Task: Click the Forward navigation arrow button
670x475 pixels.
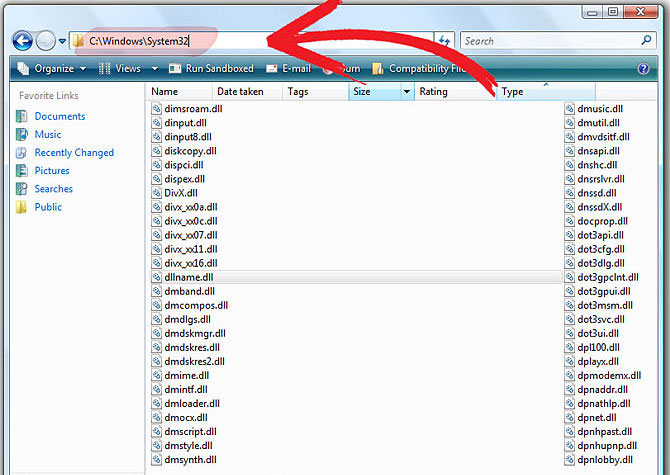Action: click(46, 41)
